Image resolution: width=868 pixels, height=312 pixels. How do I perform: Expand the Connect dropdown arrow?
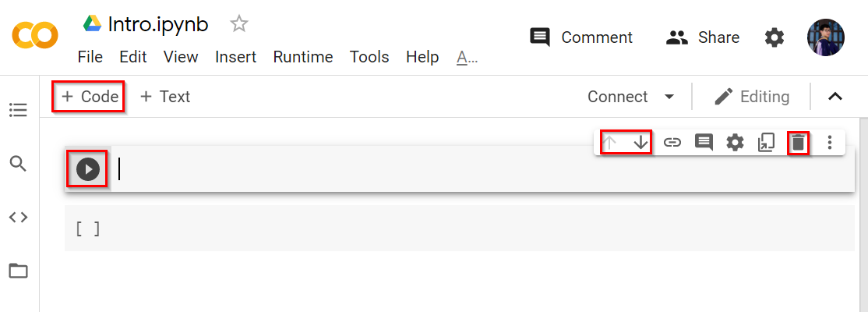[669, 97]
